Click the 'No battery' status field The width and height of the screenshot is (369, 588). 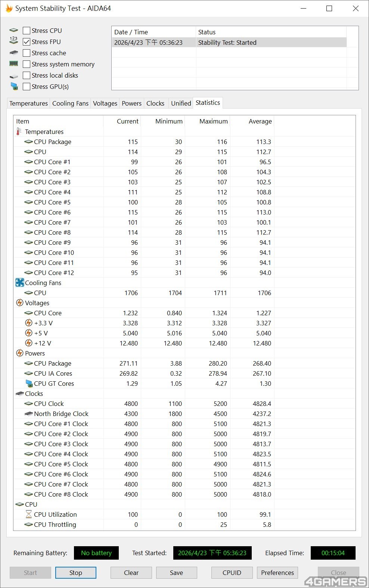click(96, 553)
